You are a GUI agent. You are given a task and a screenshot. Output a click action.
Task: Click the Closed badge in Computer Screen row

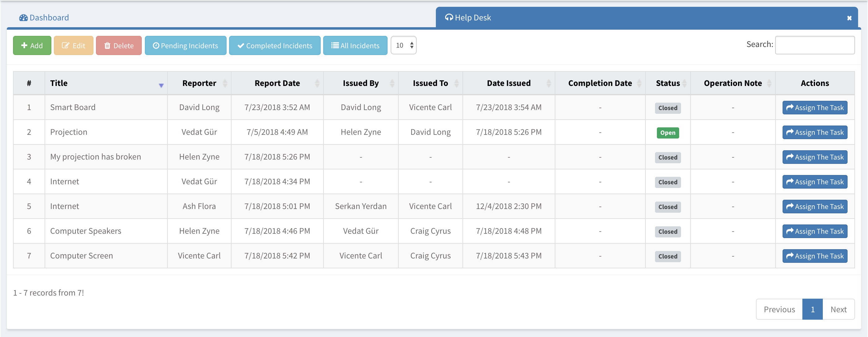click(x=667, y=257)
